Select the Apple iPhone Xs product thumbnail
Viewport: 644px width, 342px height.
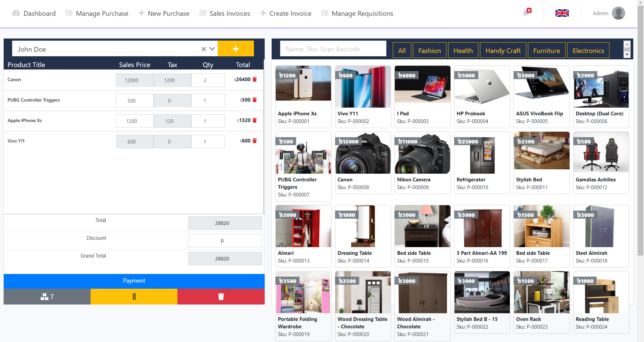(303, 83)
